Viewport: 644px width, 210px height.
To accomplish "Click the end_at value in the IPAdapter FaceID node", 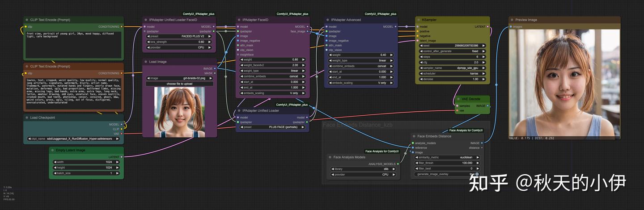I will (272, 88).
